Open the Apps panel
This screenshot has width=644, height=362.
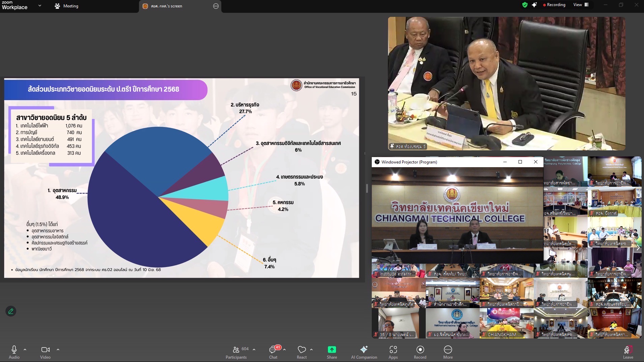click(393, 352)
